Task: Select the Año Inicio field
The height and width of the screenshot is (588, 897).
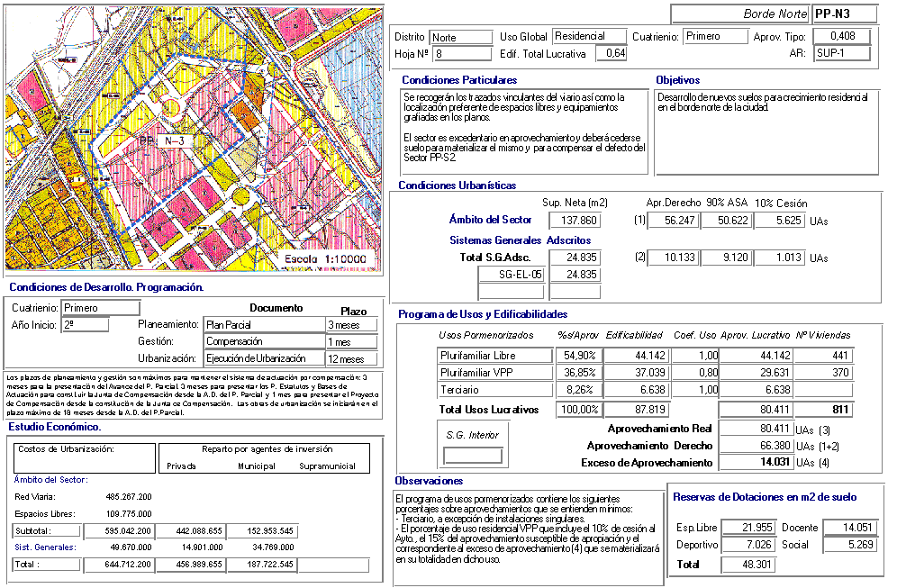Action: tap(85, 325)
